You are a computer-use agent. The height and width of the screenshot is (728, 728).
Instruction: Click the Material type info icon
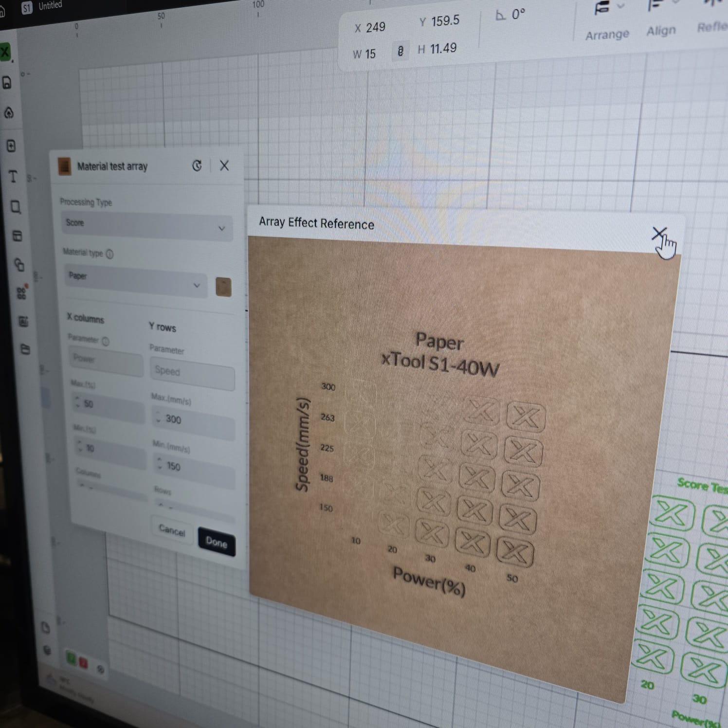[110, 254]
